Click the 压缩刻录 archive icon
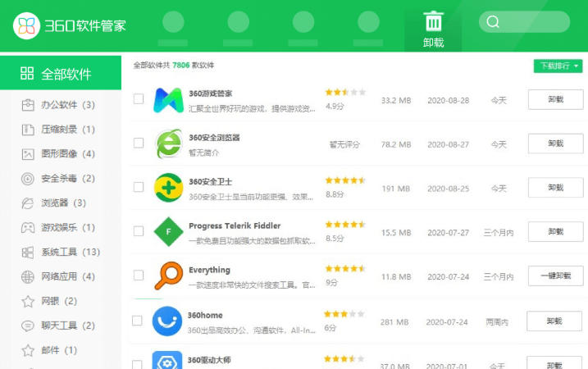588x369 pixels. [x=28, y=130]
